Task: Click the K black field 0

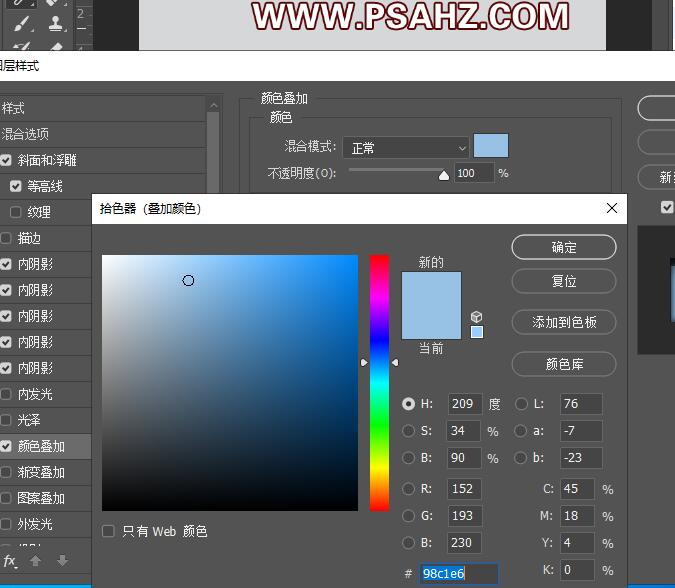Action: point(577,570)
